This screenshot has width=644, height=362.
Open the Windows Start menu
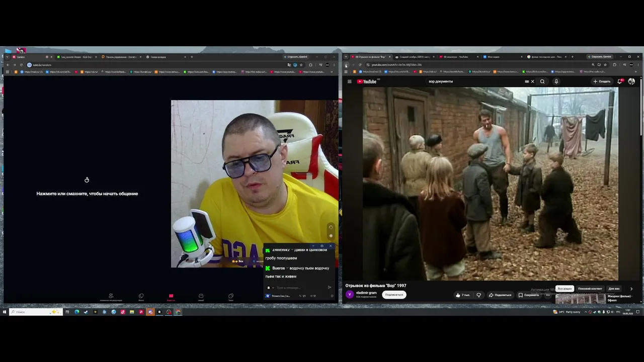coord(5,312)
